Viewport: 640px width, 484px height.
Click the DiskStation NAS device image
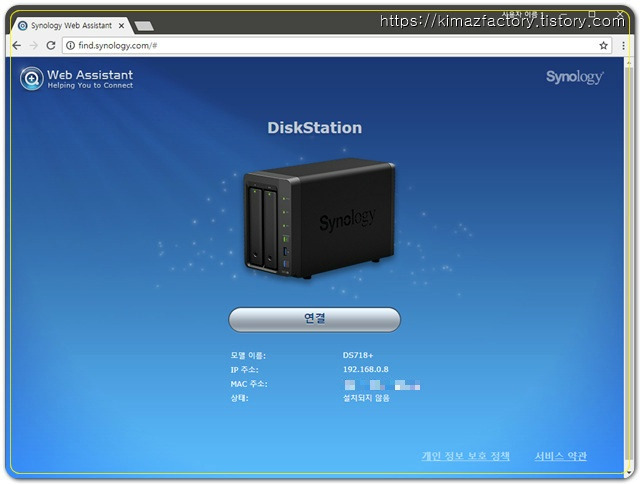click(x=319, y=219)
